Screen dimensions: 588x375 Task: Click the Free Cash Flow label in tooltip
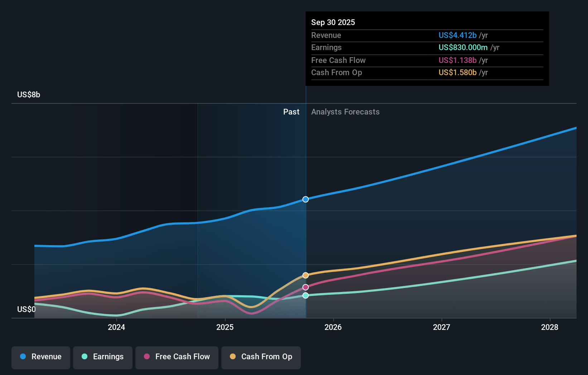click(x=338, y=60)
